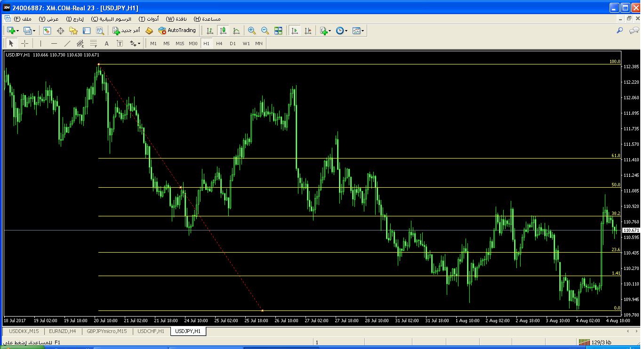Viewport: 644px width, 349px height.
Task: Click the 110.671 current price label
Action: tap(631, 230)
